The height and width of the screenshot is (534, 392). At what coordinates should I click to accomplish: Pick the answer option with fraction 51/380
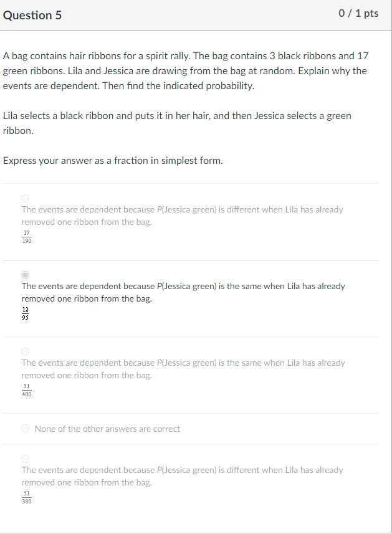(x=25, y=459)
